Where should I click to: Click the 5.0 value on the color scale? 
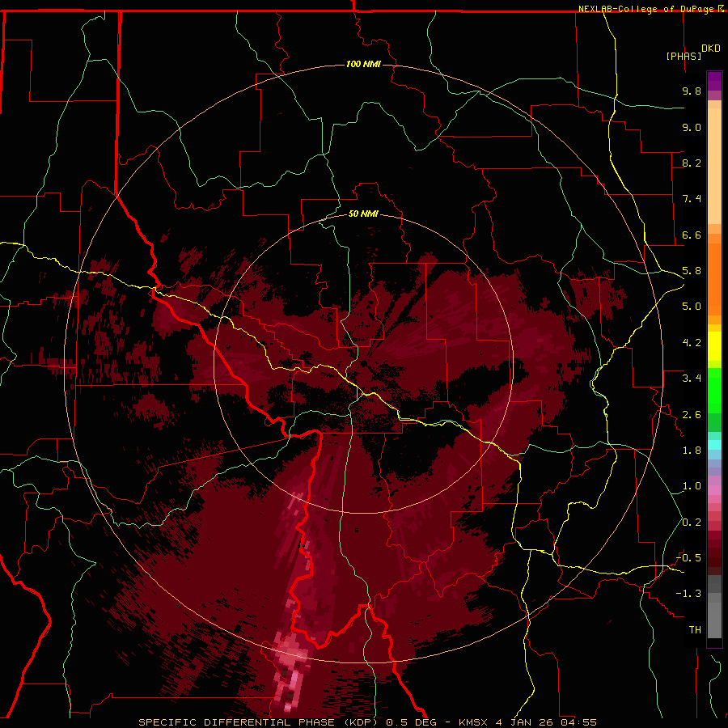[692, 307]
